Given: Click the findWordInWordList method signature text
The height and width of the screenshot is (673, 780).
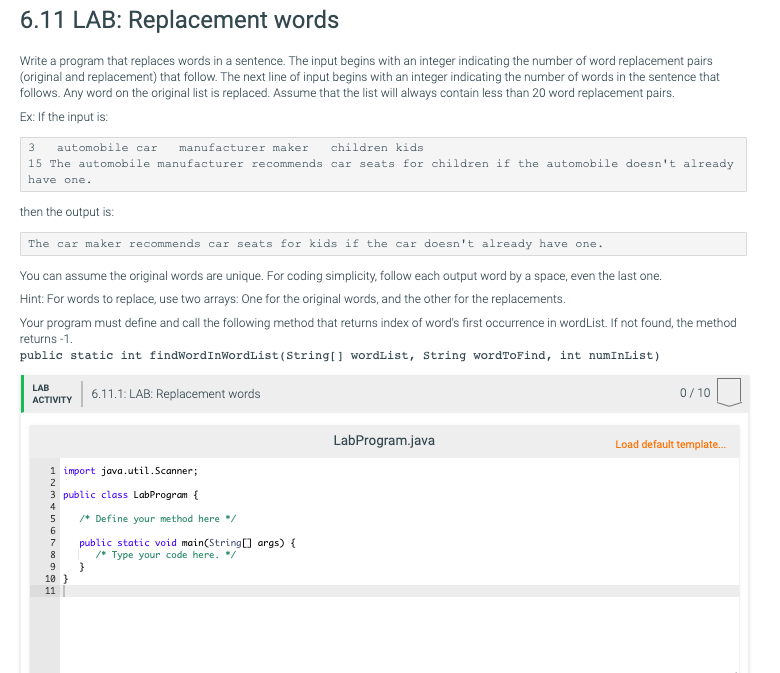Looking at the screenshot, I should click(x=340, y=356).
